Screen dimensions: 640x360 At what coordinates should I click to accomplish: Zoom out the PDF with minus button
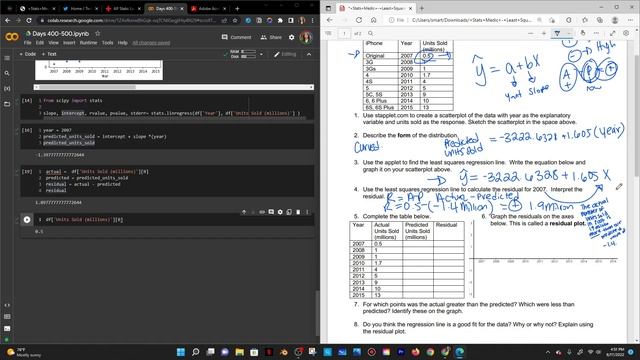pos(530,33)
